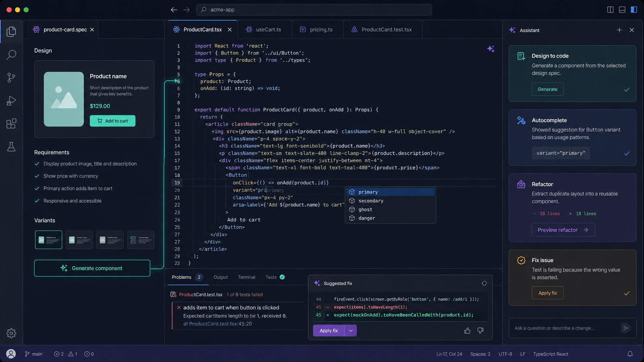Toggle the primary sidebar layout icon

coord(610,10)
